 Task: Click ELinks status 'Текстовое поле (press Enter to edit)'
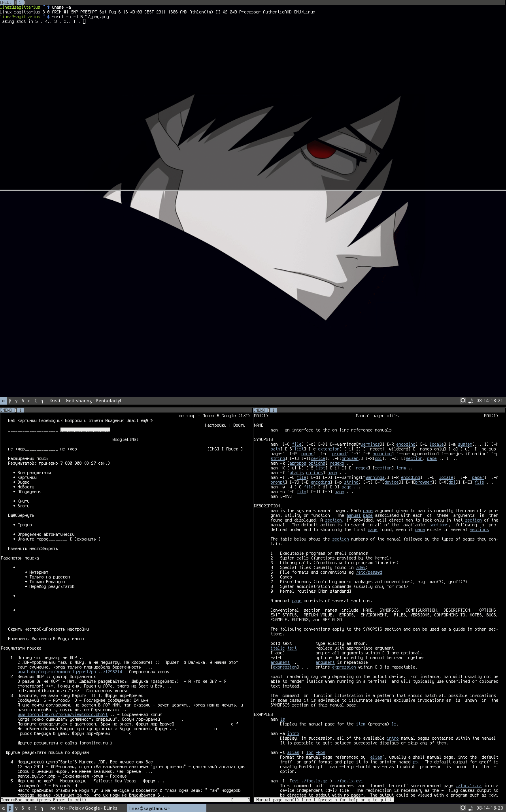[44, 800]
